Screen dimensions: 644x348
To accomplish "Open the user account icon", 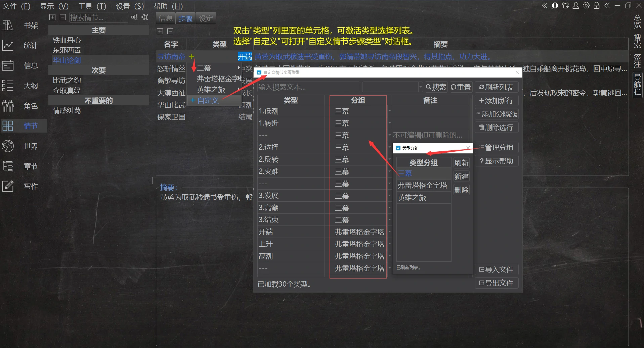I will 576,5.
